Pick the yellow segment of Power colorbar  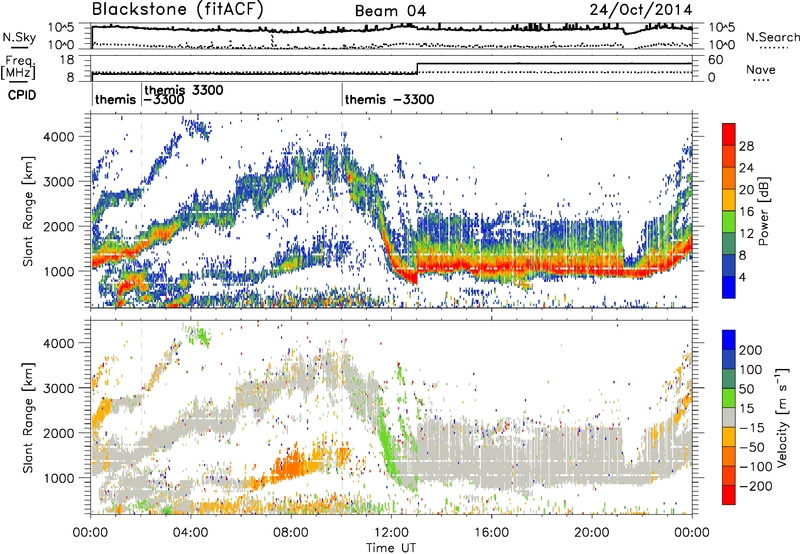tap(729, 200)
